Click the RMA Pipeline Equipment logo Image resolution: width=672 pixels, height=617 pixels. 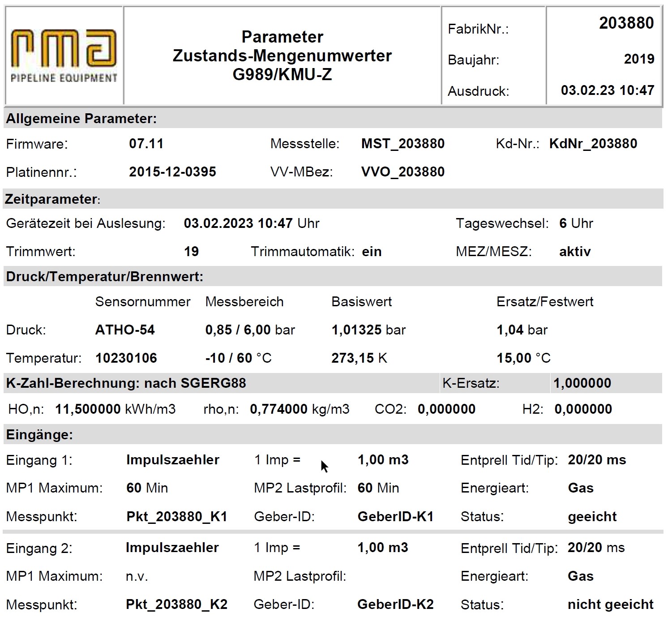pos(64,56)
